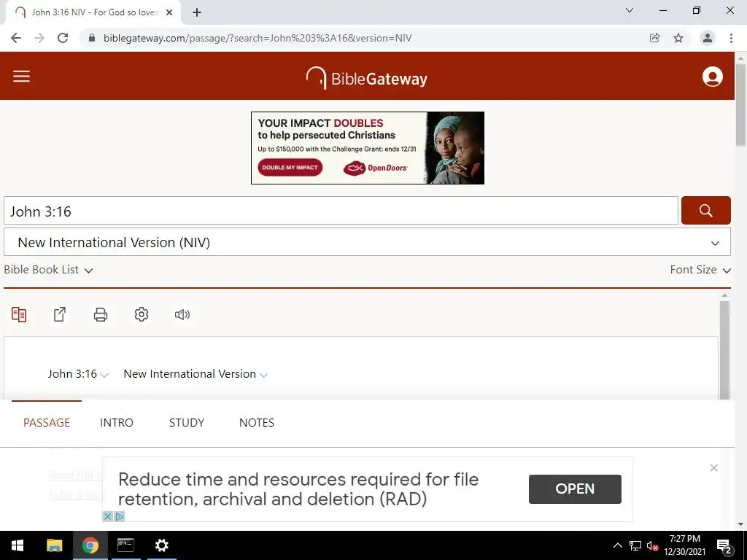Open notification center in taskbar

coord(724,545)
